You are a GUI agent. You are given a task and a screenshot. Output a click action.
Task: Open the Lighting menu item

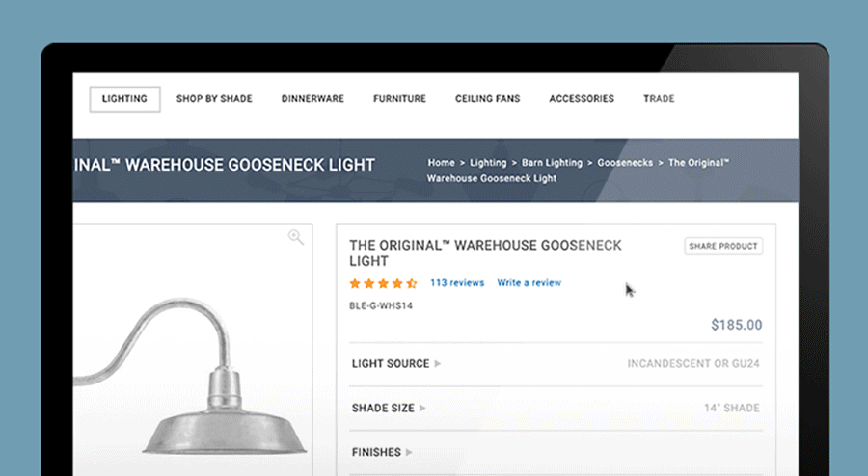124,99
